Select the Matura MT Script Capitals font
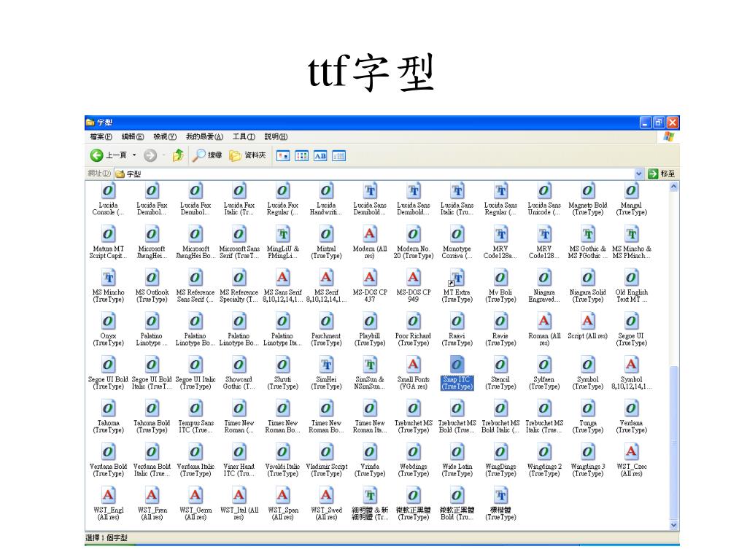The width and height of the screenshot is (747, 560). (108, 234)
